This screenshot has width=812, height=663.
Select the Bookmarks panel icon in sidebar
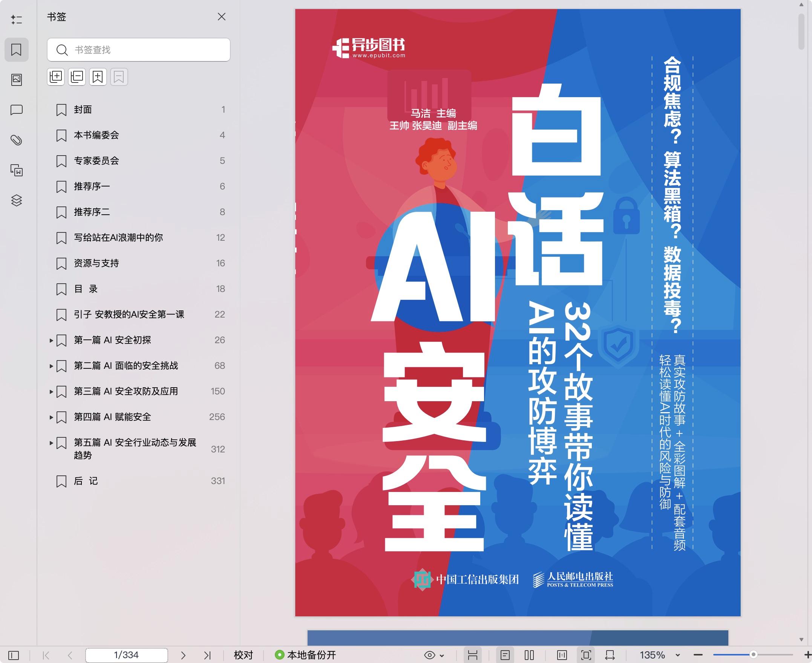click(x=17, y=50)
